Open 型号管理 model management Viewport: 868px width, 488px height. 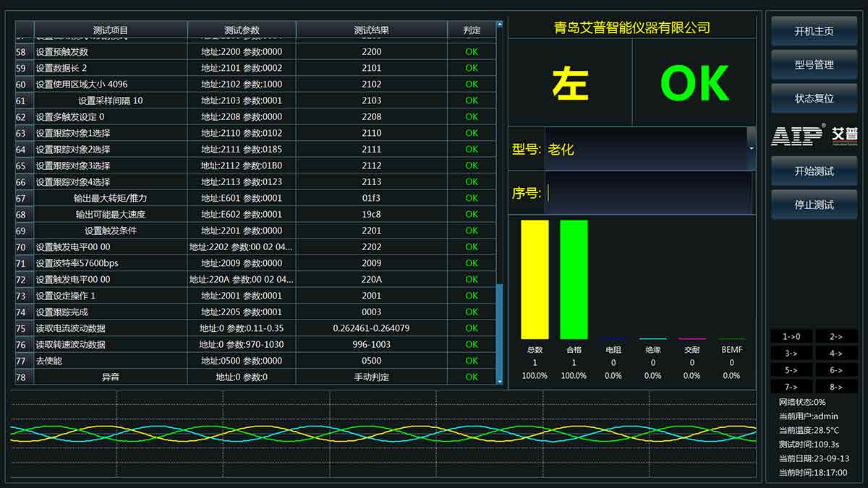coord(813,64)
